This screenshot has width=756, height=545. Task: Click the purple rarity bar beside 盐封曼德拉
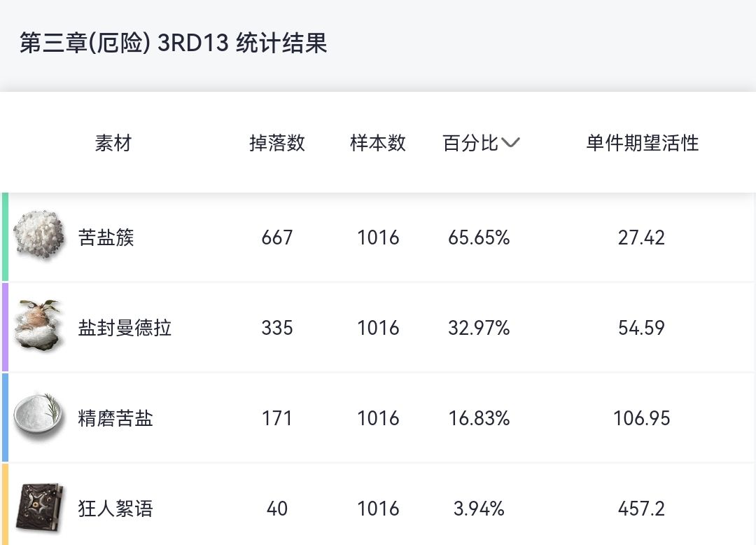[x=5, y=327]
